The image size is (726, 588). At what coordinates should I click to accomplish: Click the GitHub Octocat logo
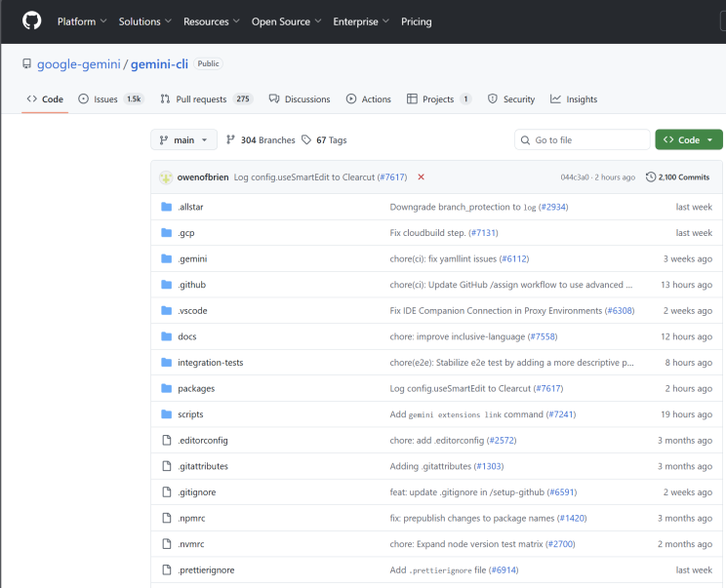coord(31,21)
